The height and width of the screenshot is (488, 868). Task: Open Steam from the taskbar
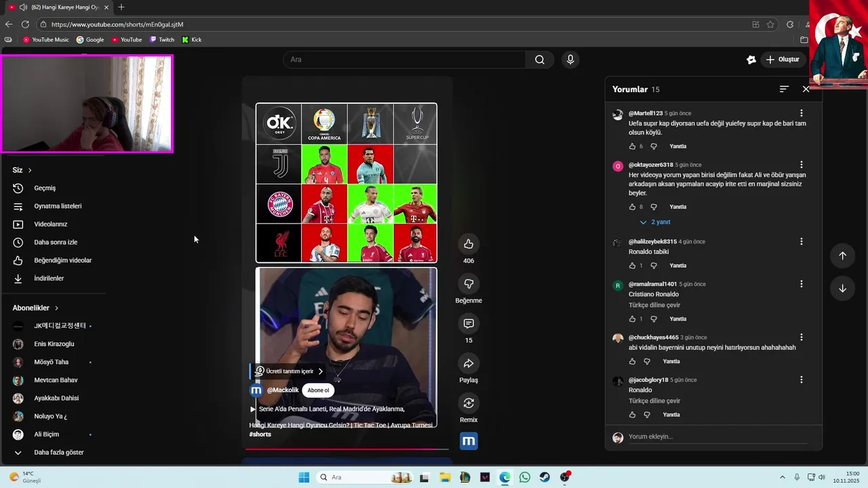(x=545, y=477)
